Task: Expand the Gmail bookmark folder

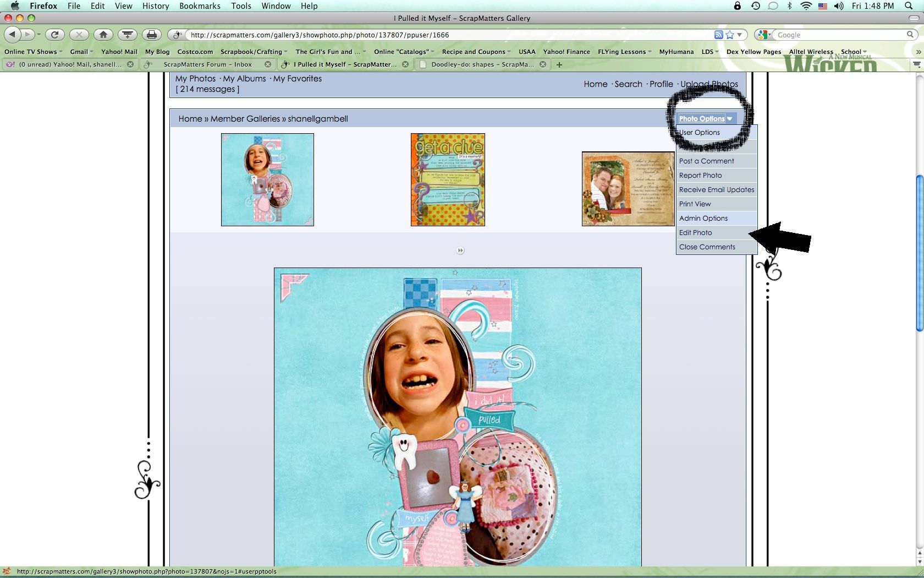Action: [x=81, y=52]
